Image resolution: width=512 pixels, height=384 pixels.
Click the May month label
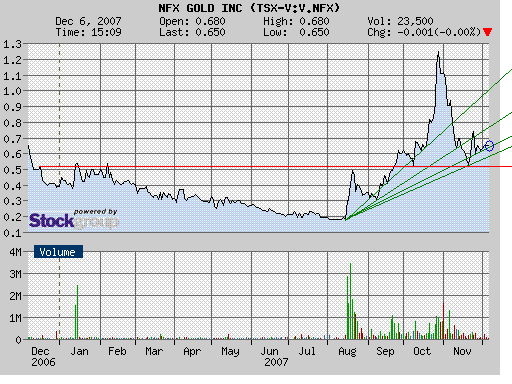pyautogui.click(x=230, y=352)
